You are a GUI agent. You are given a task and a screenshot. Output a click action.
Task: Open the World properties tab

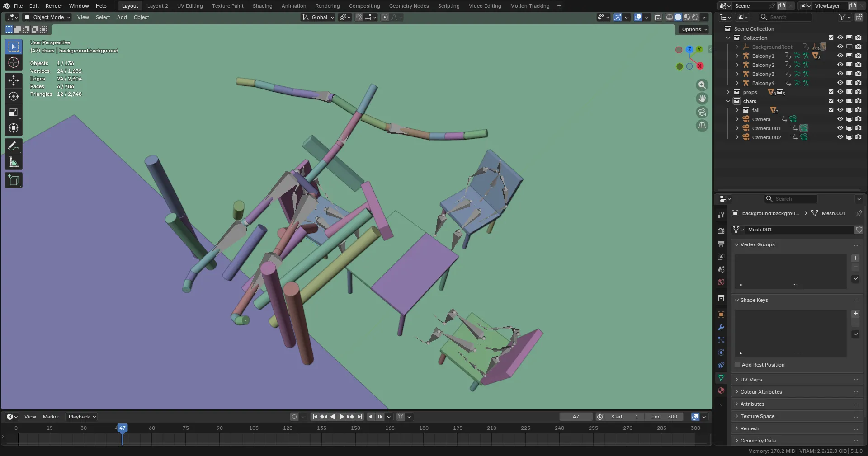(x=721, y=282)
